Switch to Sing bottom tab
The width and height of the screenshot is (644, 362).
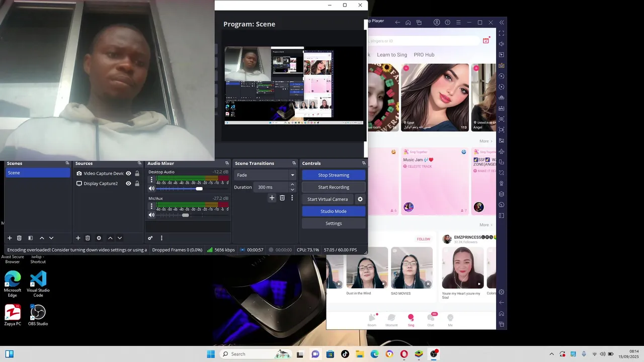click(x=411, y=320)
